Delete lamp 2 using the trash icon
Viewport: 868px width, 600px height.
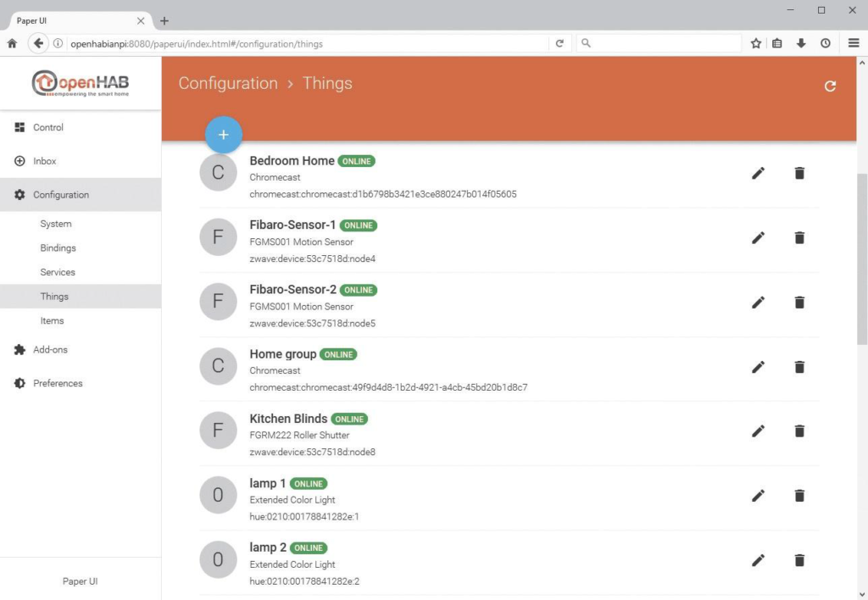[799, 559]
